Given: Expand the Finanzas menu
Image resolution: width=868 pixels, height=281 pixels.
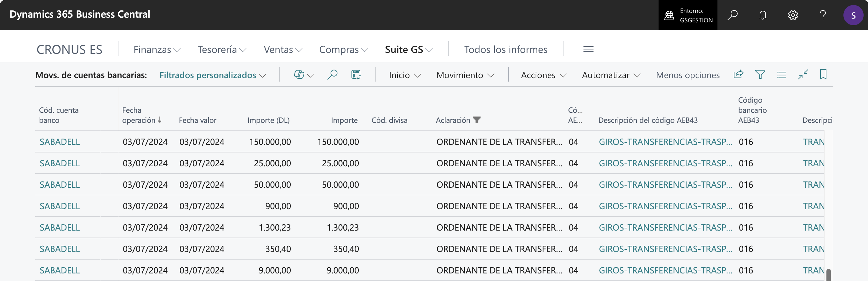Looking at the screenshot, I should (x=157, y=49).
